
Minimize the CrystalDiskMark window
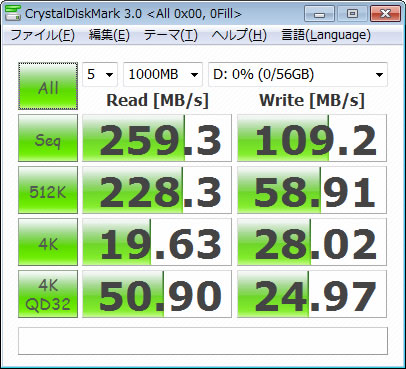click(x=319, y=14)
